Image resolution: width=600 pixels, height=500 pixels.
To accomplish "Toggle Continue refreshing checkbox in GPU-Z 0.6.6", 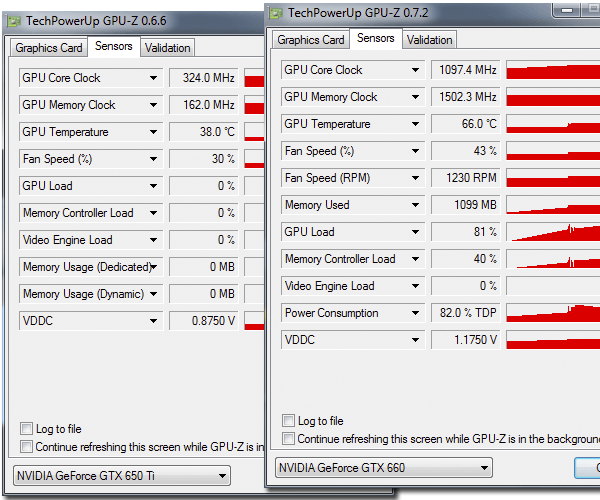I will (x=26, y=446).
